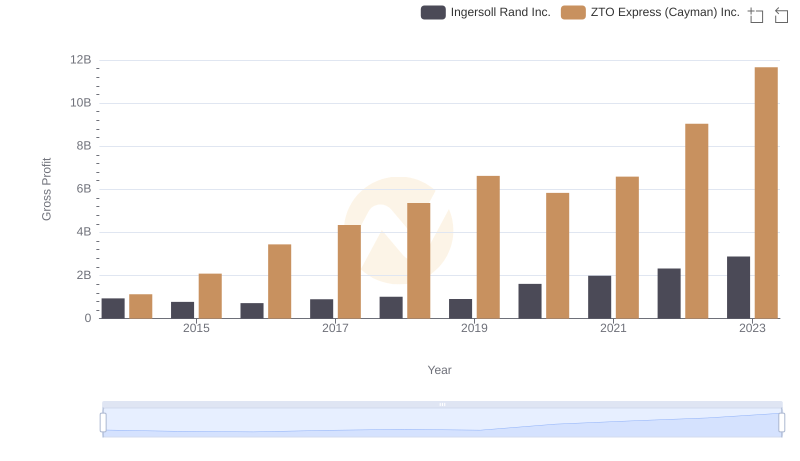Click the 2B y-axis label
This screenshot has height=461, width=800.
click(84, 275)
